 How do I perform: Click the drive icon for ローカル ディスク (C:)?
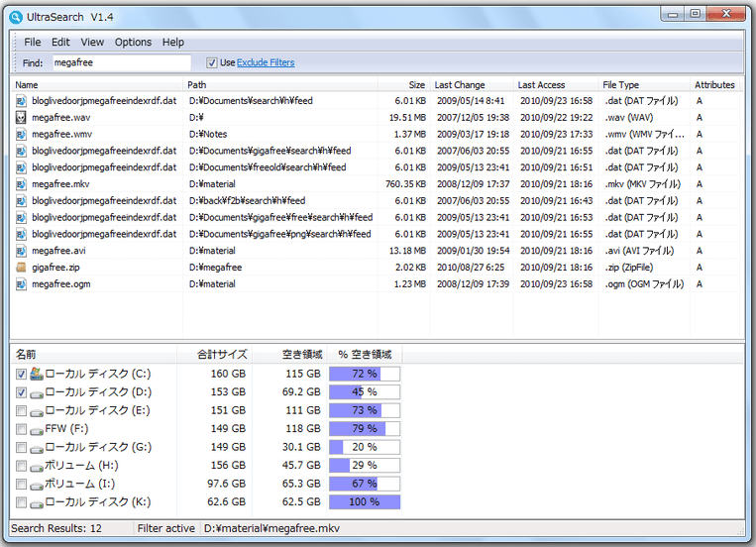(37, 374)
